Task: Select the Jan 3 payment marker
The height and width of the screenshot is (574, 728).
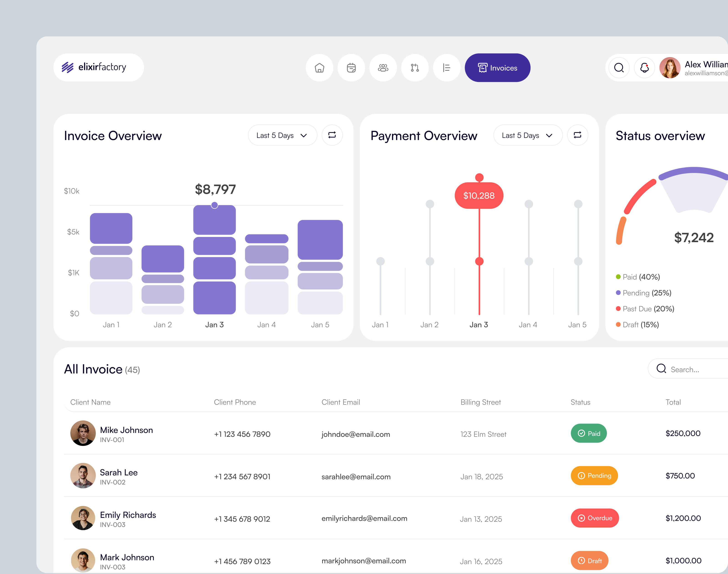Action: [479, 262]
